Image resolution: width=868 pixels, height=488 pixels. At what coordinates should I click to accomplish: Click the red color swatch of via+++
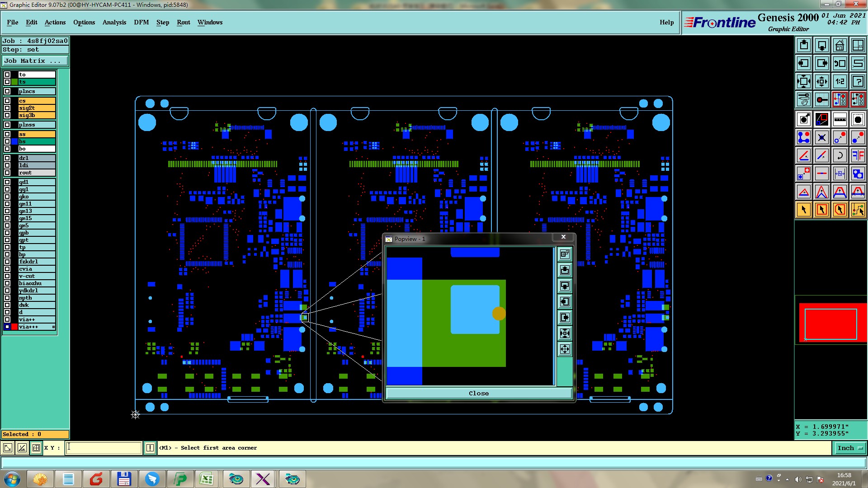click(x=14, y=327)
